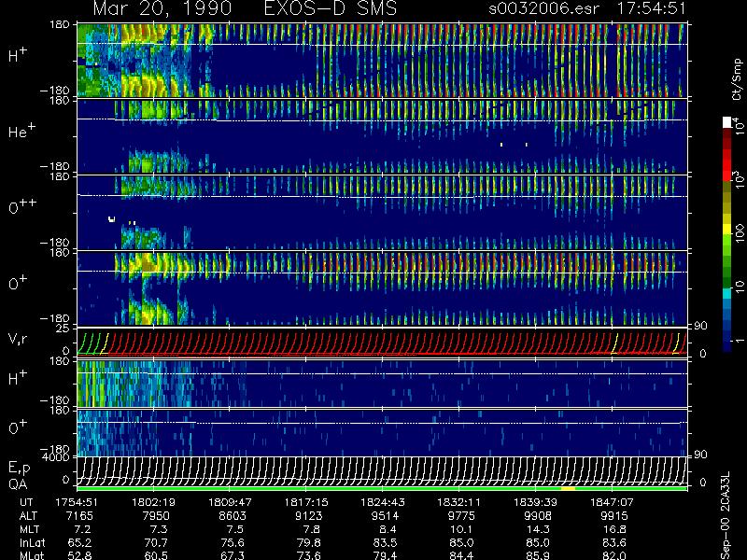Select the 'V,r' panel label
The width and height of the screenshot is (747, 560).
pyautogui.click(x=18, y=339)
